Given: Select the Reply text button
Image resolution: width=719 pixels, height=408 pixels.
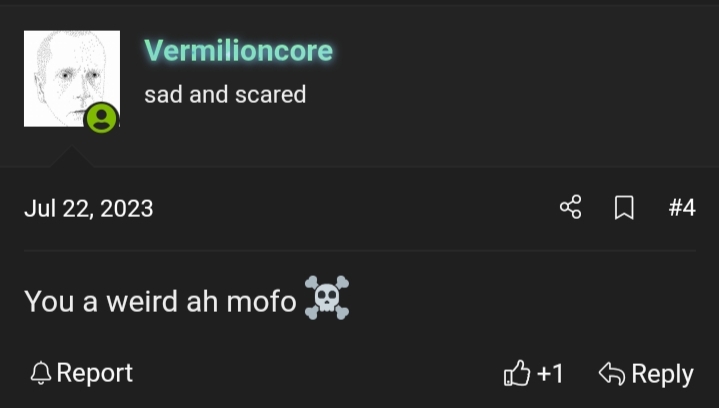Looking at the screenshot, I should click(662, 374).
